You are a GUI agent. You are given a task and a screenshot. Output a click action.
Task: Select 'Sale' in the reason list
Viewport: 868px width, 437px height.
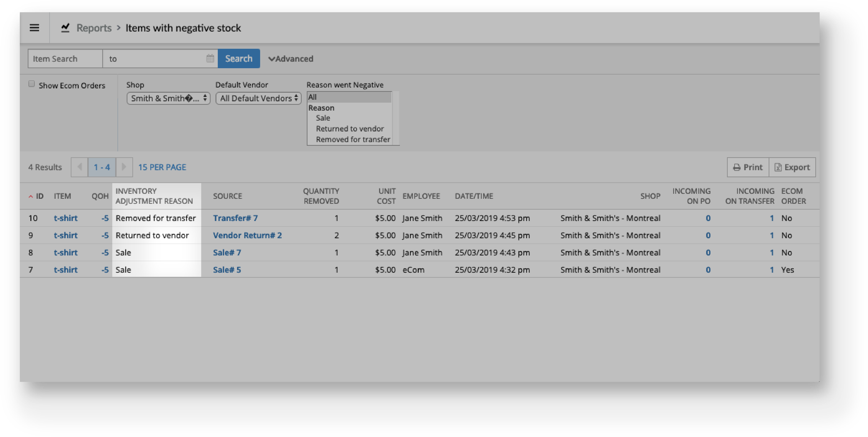(323, 118)
